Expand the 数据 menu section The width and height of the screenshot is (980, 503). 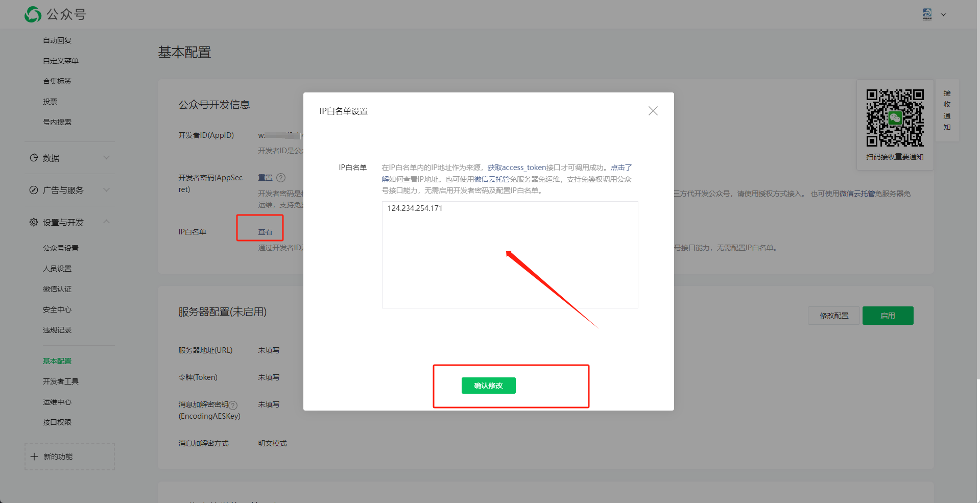tap(106, 158)
